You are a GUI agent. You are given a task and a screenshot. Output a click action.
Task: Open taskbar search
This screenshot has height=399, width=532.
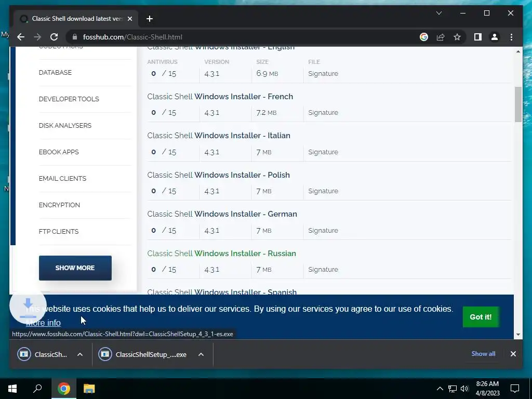37,389
